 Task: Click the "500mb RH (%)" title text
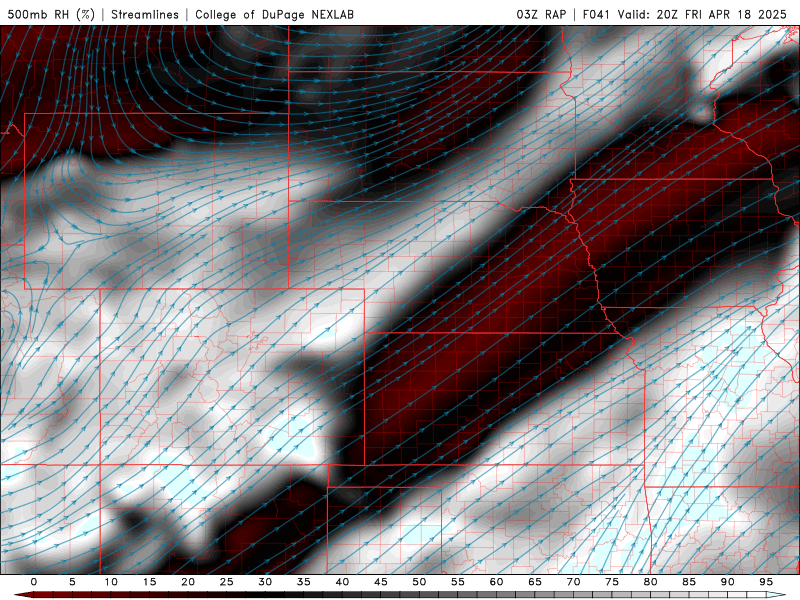pyautogui.click(x=51, y=14)
